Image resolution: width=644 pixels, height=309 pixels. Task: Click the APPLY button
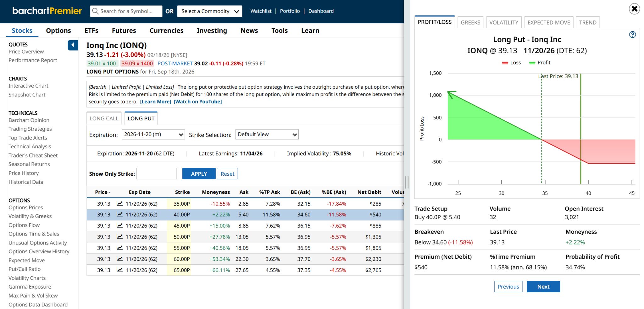[x=199, y=174]
